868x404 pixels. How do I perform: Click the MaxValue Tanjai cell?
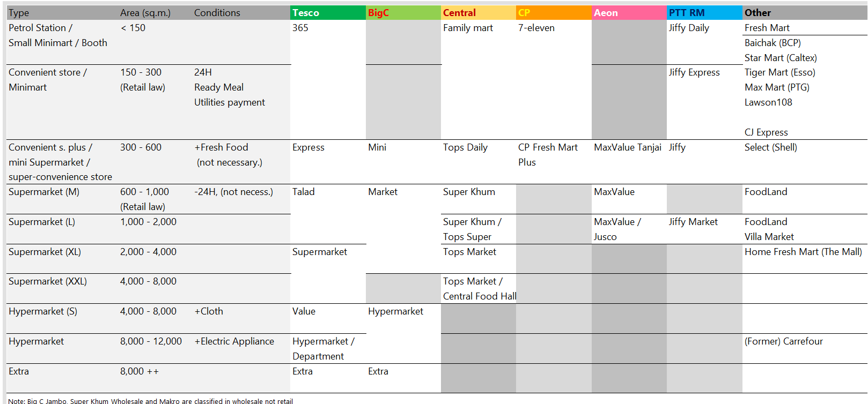[x=627, y=147]
